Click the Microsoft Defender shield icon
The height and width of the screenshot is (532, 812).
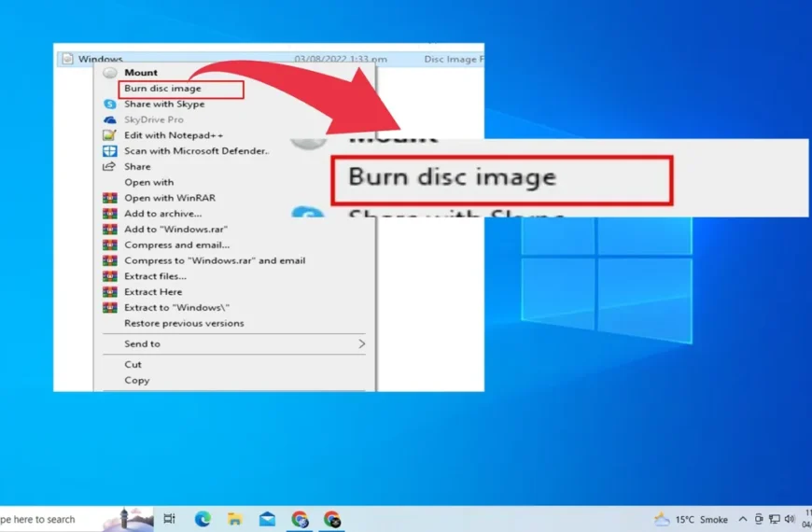[x=110, y=151]
